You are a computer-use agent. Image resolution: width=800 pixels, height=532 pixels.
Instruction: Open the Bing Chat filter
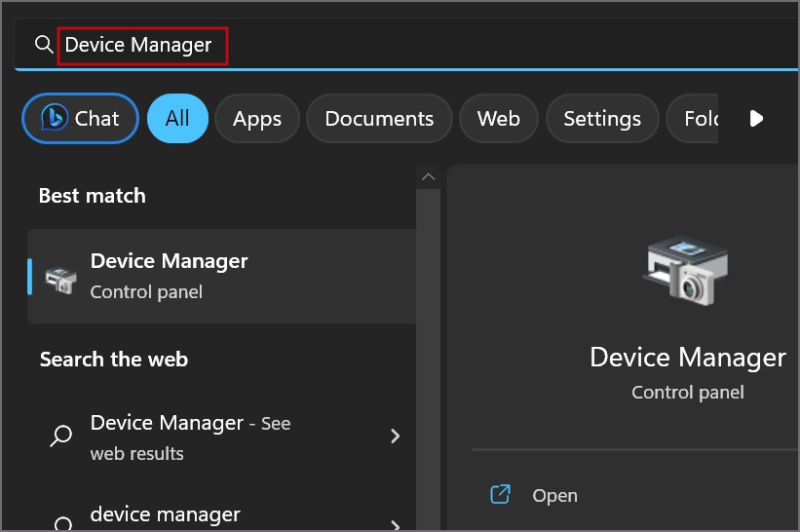[80, 118]
